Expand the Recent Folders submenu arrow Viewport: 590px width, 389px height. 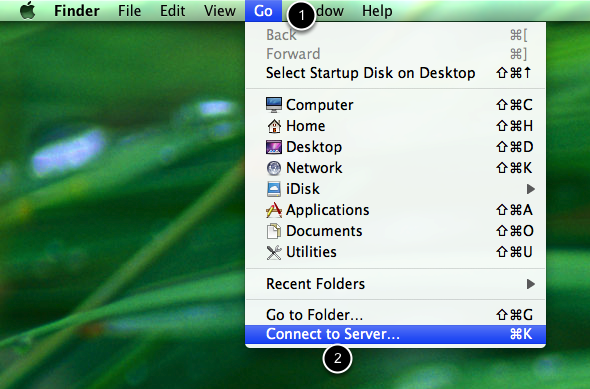click(x=531, y=284)
